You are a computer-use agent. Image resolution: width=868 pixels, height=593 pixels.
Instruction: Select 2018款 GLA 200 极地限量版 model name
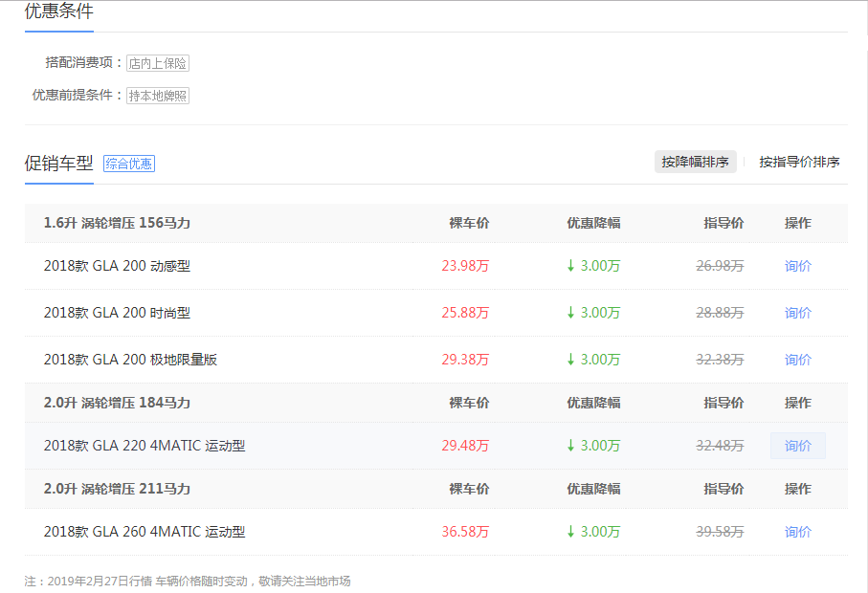tap(131, 360)
